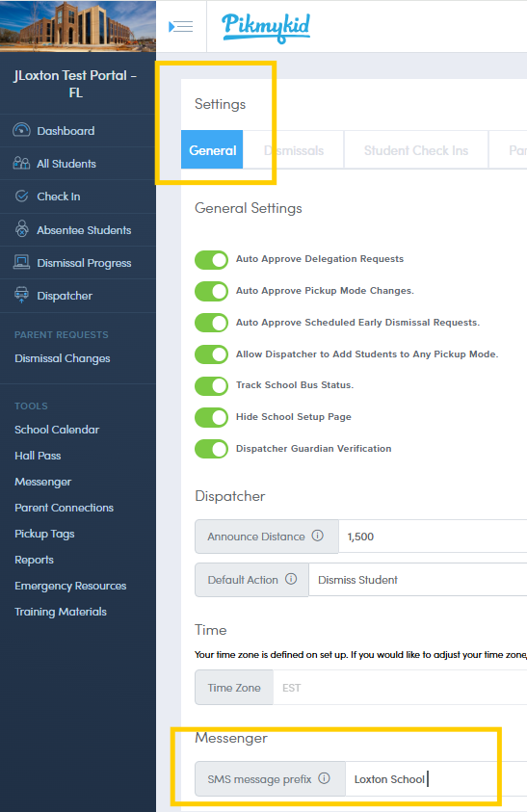Click the Dispatcher section heading in settings
This screenshot has height=812, width=527.
click(230, 496)
